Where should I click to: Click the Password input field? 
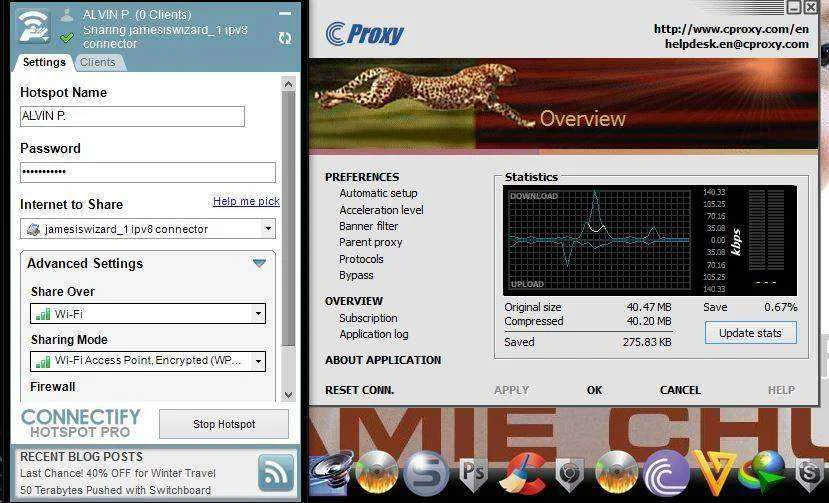(x=148, y=172)
